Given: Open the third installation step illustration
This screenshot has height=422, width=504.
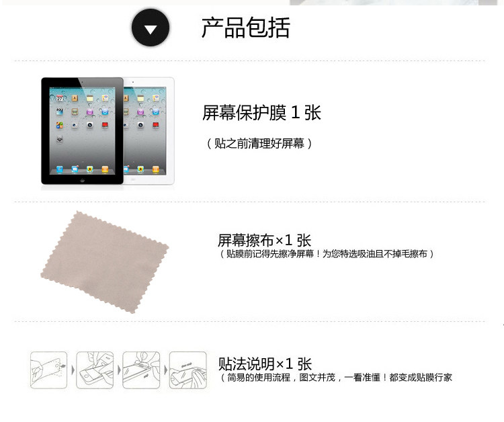Looking at the screenshot, I should pos(141,370).
